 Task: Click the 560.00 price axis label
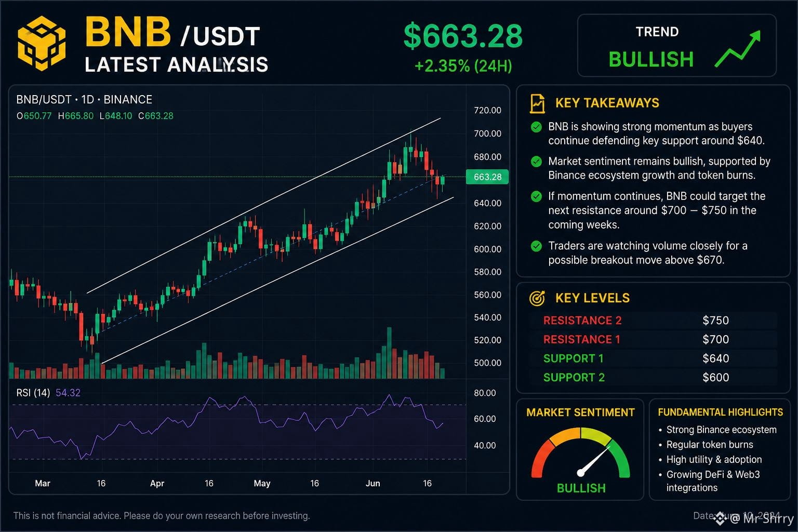coord(487,295)
